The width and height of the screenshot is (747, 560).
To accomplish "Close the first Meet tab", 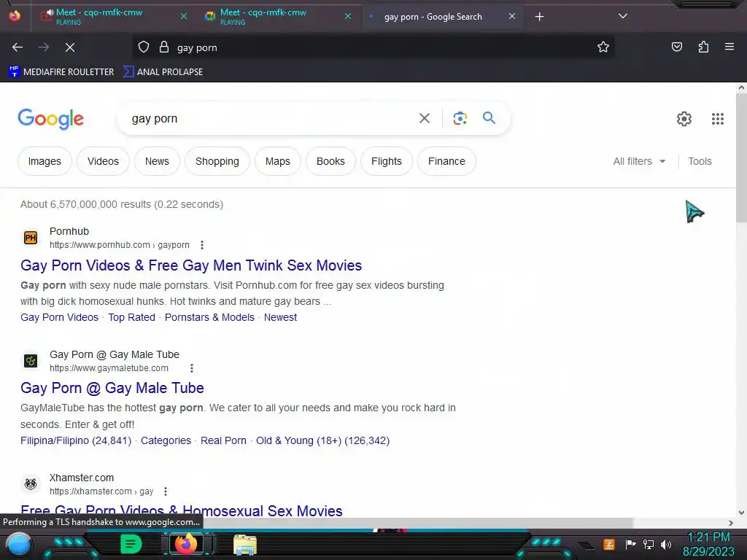I will (183, 16).
